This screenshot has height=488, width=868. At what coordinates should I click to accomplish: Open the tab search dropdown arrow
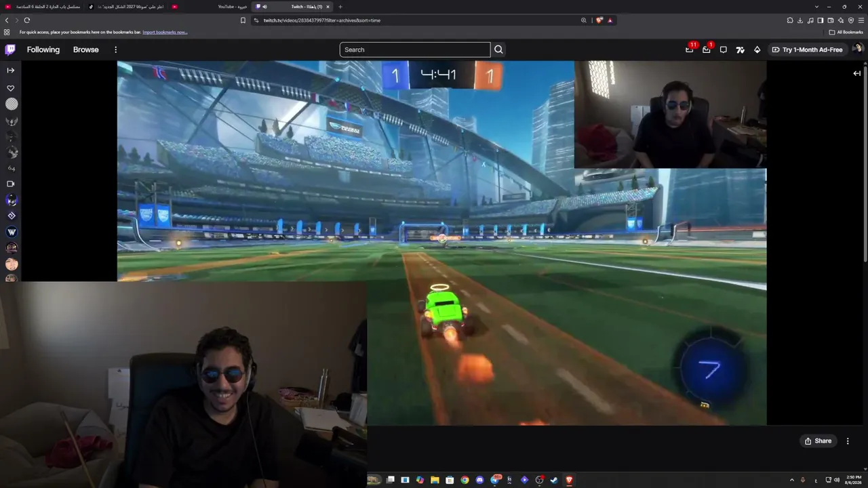[x=816, y=7]
